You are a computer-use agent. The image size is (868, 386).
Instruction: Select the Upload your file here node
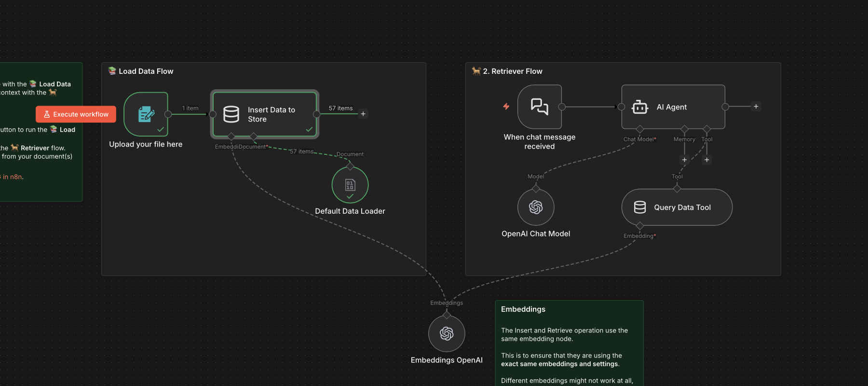point(146,114)
